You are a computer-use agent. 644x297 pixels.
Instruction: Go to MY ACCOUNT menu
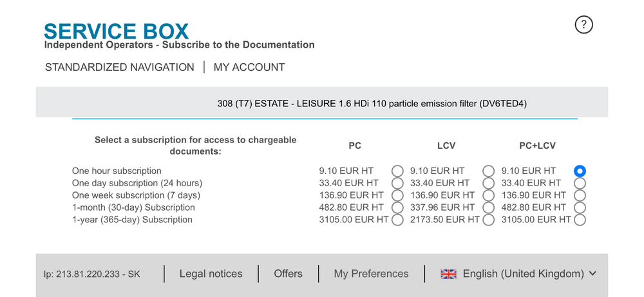tap(249, 68)
